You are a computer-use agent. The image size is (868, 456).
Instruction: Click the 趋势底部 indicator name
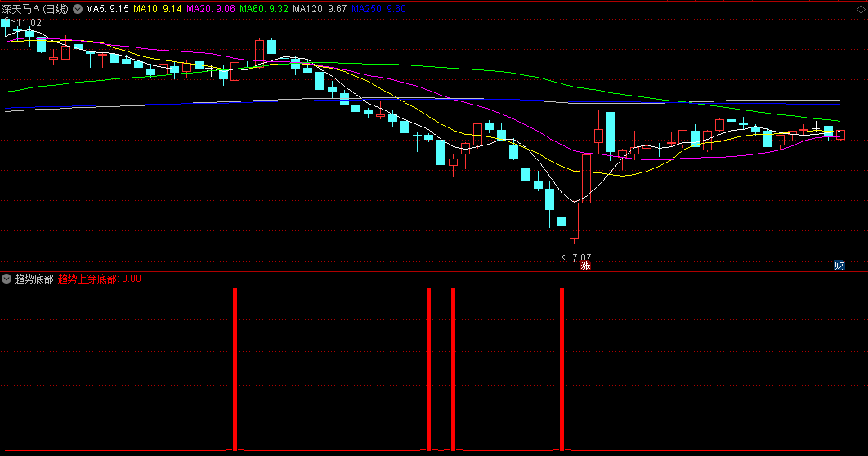tap(34, 279)
